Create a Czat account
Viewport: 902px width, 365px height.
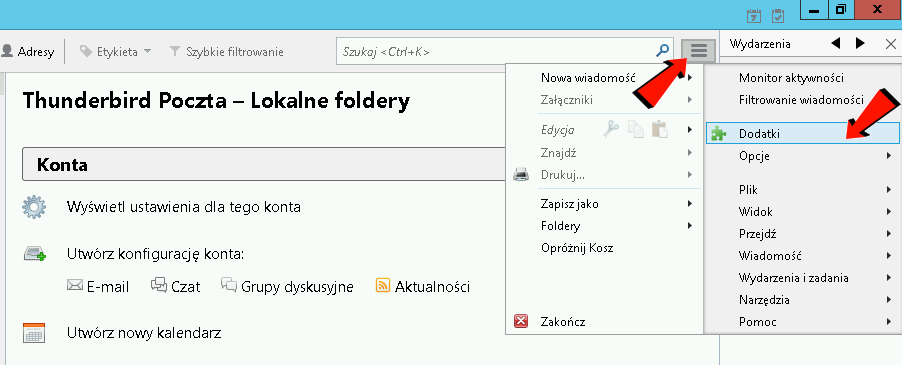[185, 286]
